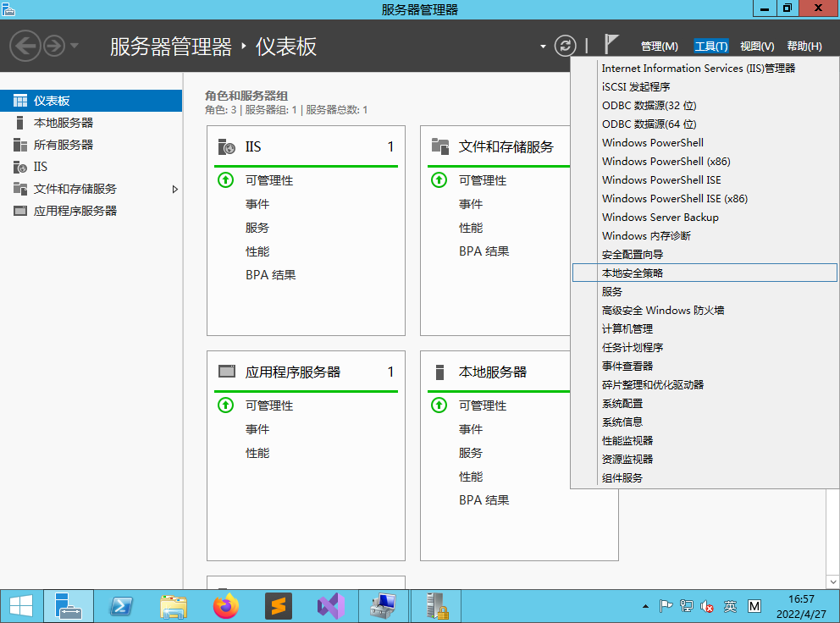The width and height of the screenshot is (840, 623).
Task: Click the forward navigation arrow
Action: point(54,46)
